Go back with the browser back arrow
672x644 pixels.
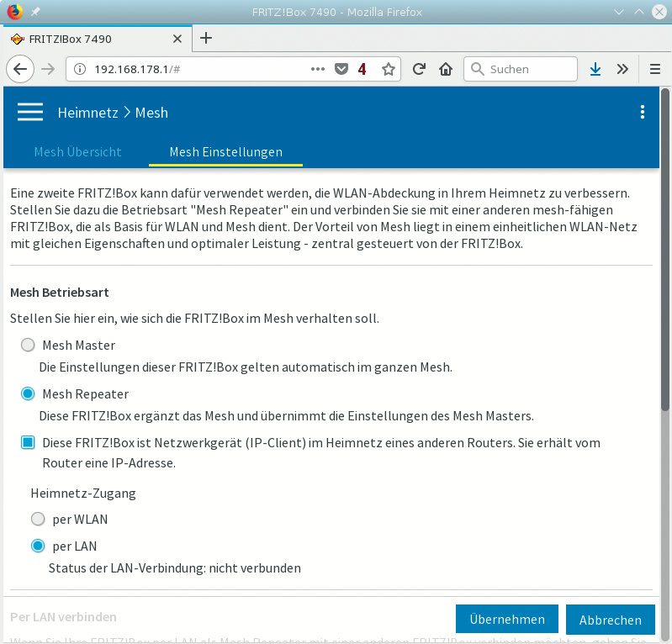[x=20, y=69]
